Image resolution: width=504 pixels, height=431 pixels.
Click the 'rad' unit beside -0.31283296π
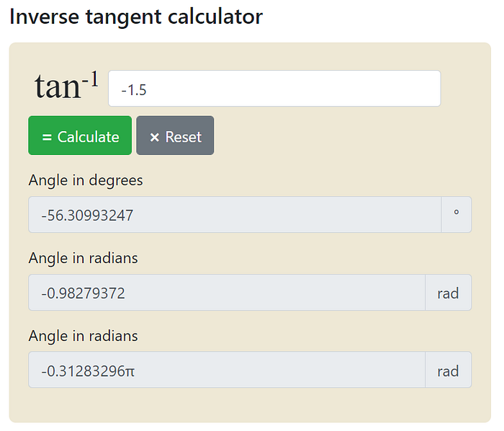448,370
